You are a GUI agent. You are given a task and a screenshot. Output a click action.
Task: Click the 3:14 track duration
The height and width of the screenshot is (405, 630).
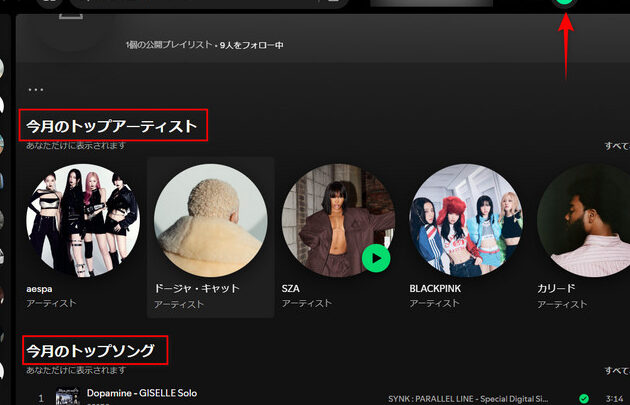(615, 399)
